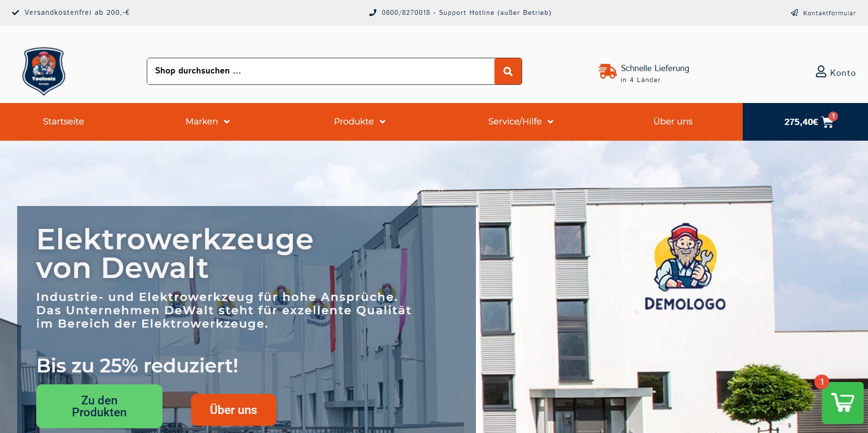This screenshot has height=433, width=868.
Task: Open the Konto user profile icon
Action: click(821, 72)
